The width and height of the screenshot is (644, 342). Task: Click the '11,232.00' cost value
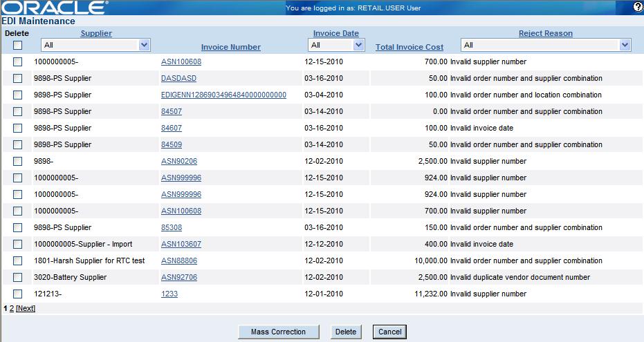[431, 294]
